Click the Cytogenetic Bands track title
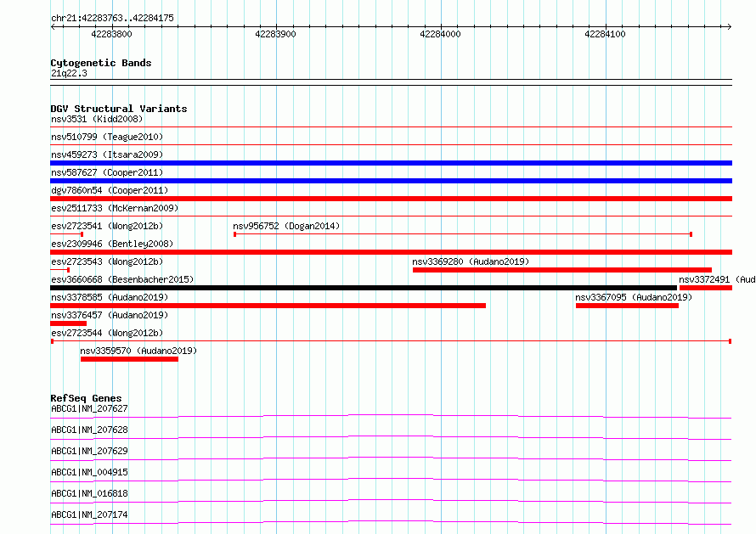This screenshot has width=756, height=534. [x=101, y=63]
